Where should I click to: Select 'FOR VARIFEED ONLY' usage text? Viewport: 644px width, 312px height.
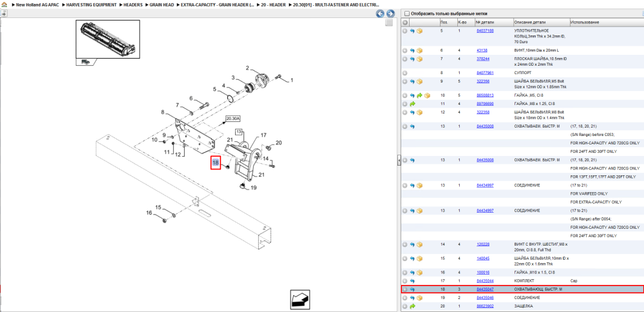[x=589, y=193]
